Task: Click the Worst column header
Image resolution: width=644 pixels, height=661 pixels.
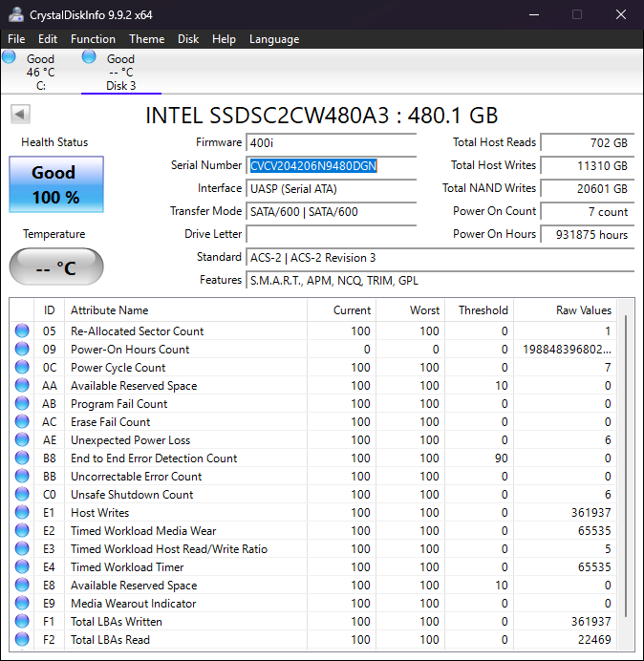Action: [x=410, y=310]
